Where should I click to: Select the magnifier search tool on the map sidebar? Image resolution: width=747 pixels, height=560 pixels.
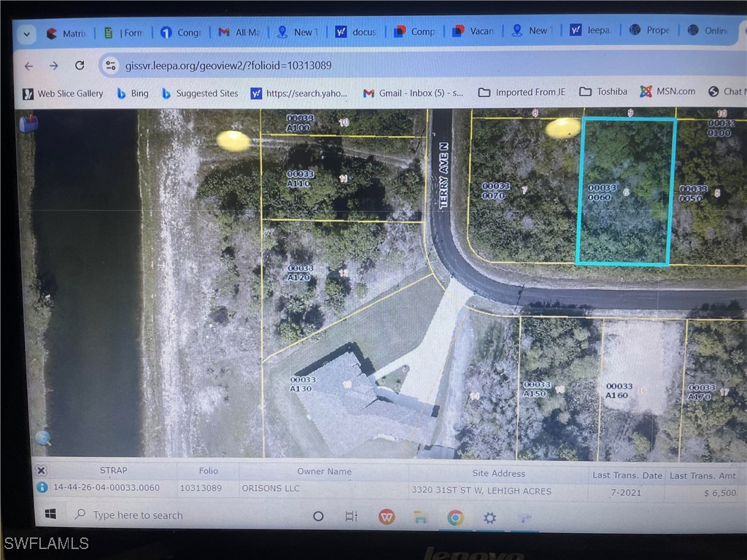coord(43,439)
